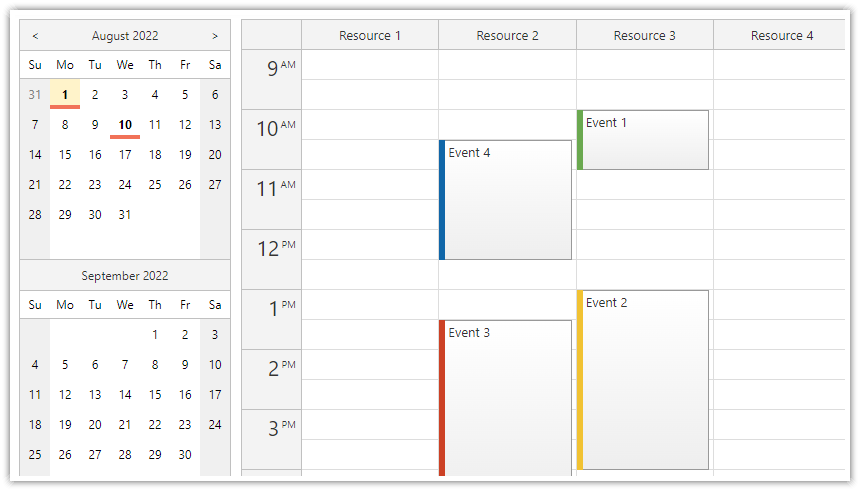The height and width of the screenshot is (491, 860).
Task: Click the Resource 4 column header
Action: pyautogui.click(x=779, y=35)
